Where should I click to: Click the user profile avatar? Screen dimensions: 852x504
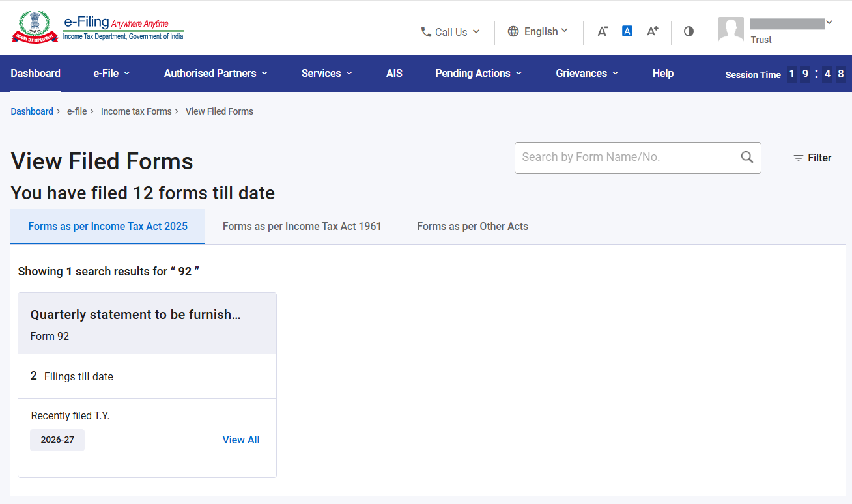pyautogui.click(x=731, y=29)
